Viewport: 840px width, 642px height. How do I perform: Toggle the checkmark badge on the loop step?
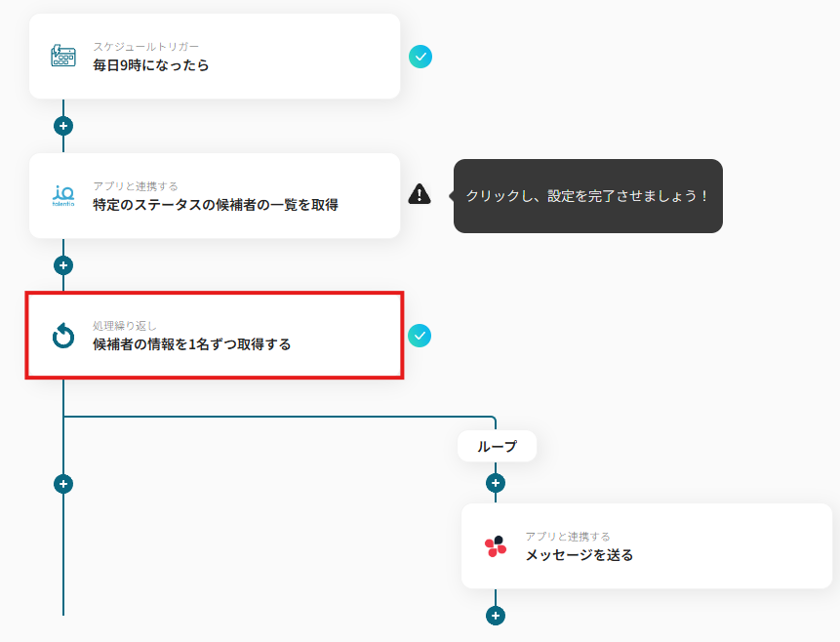420,336
